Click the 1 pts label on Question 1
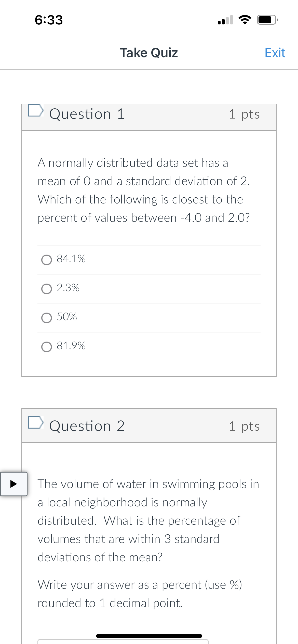The width and height of the screenshot is (298, 644). click(245, 114)
